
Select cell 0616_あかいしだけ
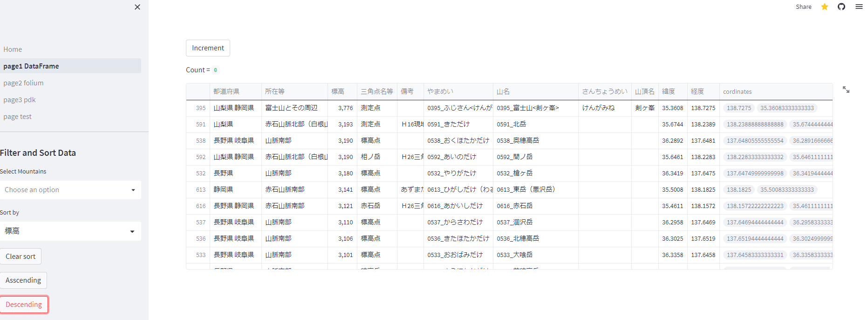[x=458, y=206]
